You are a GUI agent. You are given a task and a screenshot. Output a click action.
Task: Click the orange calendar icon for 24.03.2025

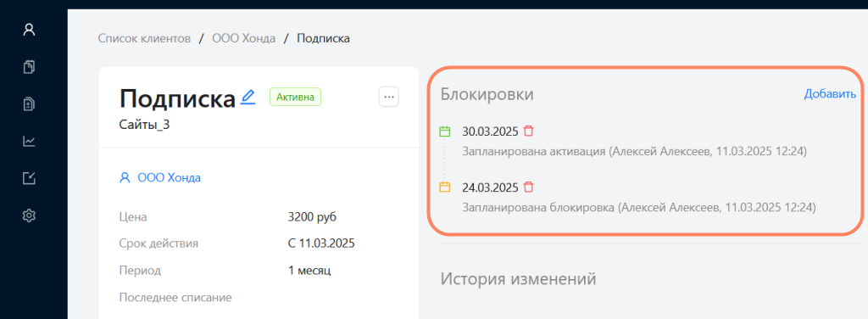point(445,187)
